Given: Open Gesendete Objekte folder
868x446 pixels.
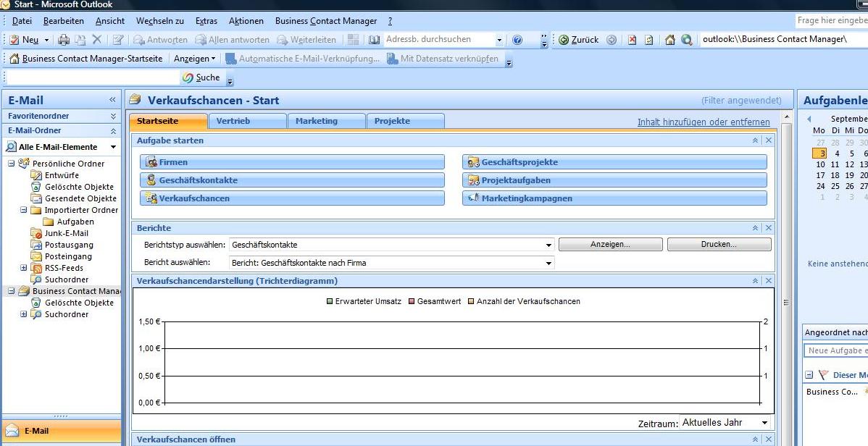Looking at the screenshot, I should click(81, 198).
